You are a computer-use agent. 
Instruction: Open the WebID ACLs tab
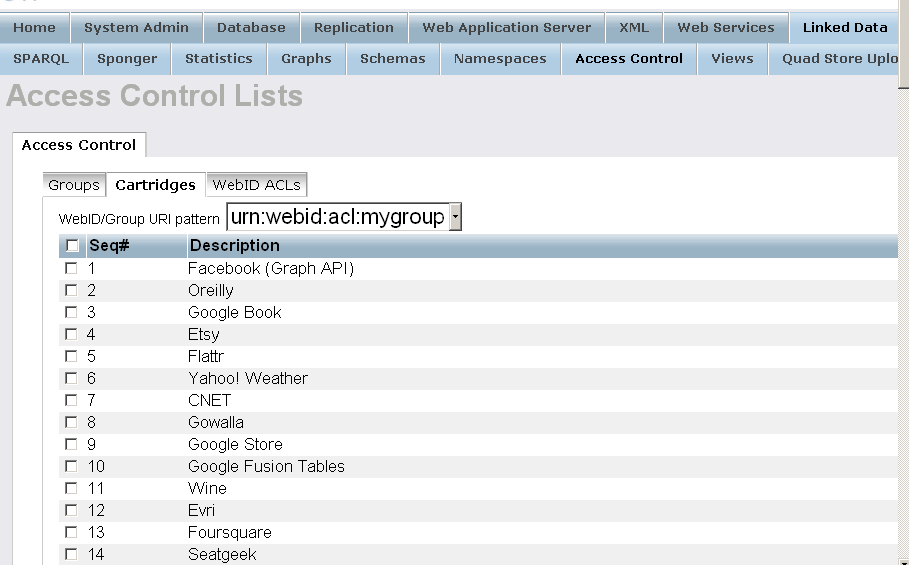coord(257,185)
